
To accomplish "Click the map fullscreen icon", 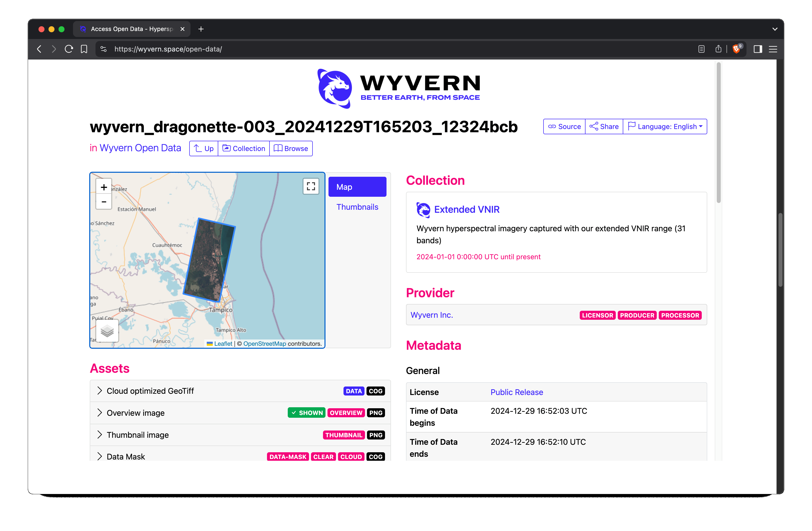I will click(x=310, y=186).
